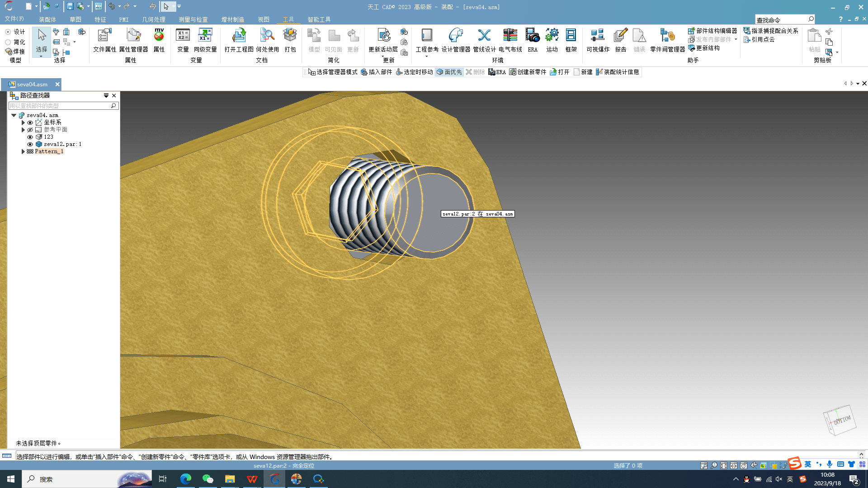Click the 属性管理器 property manager icon

(133, 40)
